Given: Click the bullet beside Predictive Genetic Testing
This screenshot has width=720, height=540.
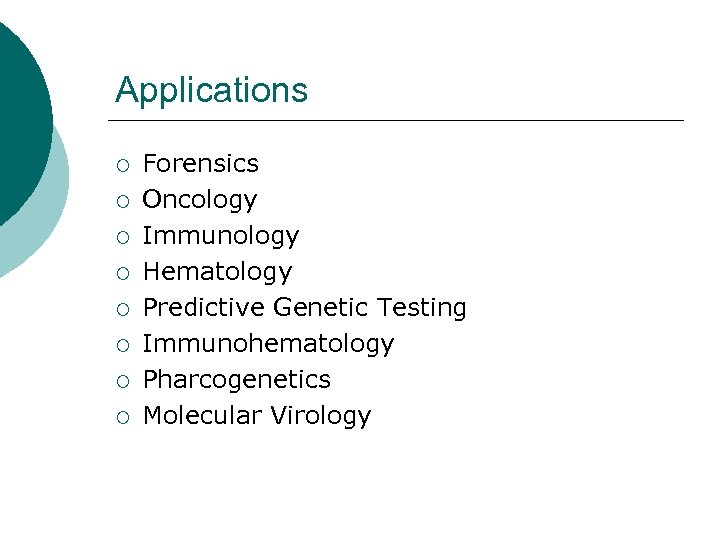Looking at the screenshot, I should click(122, 308).
